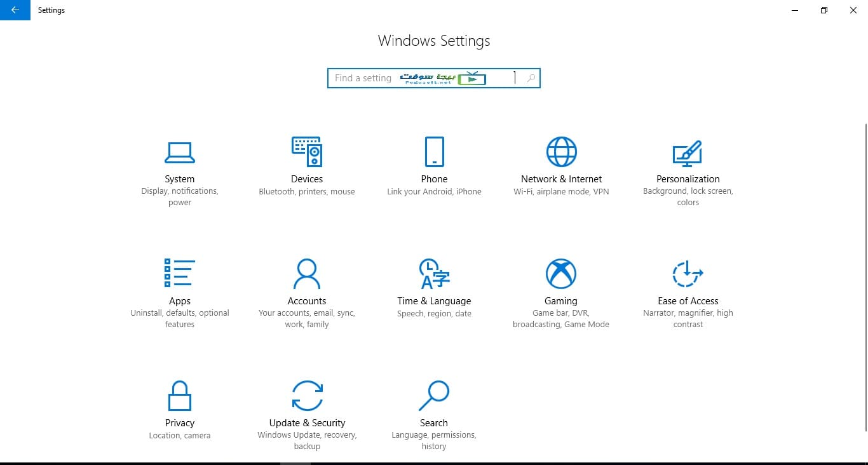
Task: Click the Gaming title label
Action: click(x=561, y=301)
